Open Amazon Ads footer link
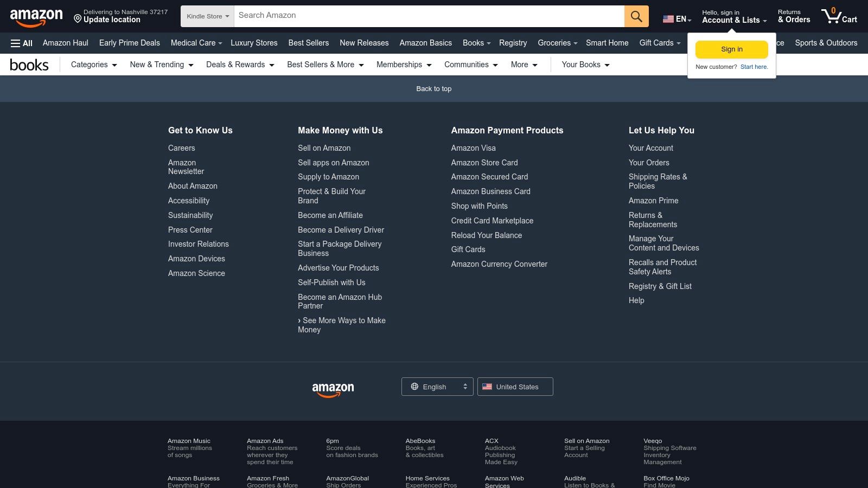Viewport: 868px width, 488px height. click(x=272, y=452)
